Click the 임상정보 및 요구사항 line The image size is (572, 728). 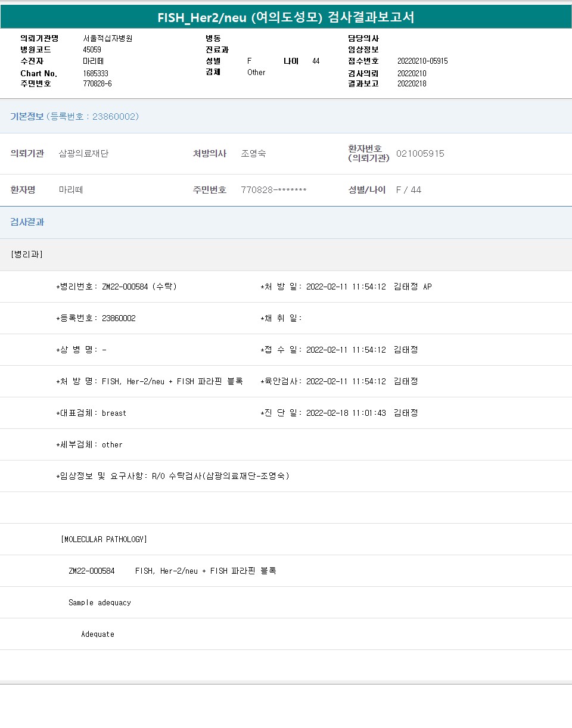(x=173, y=476)
